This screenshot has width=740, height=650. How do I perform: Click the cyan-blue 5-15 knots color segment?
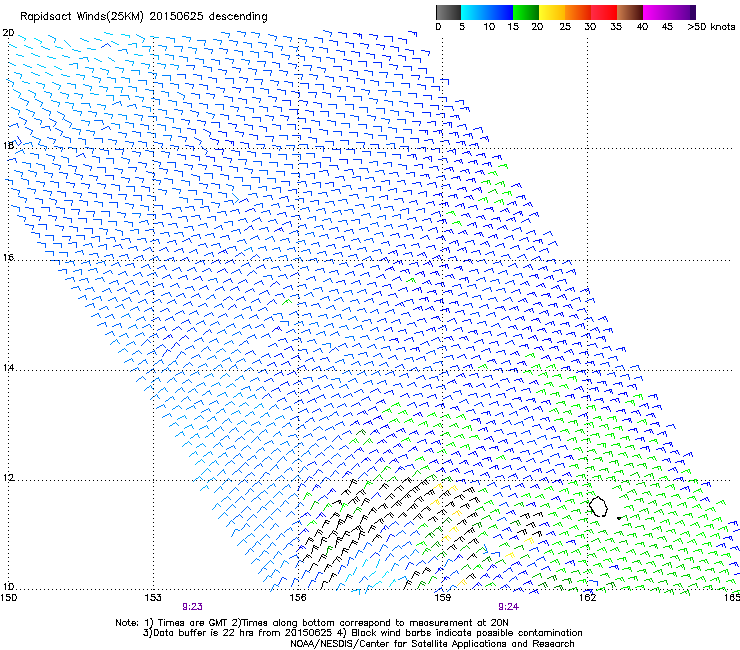(x=487, y=12)
